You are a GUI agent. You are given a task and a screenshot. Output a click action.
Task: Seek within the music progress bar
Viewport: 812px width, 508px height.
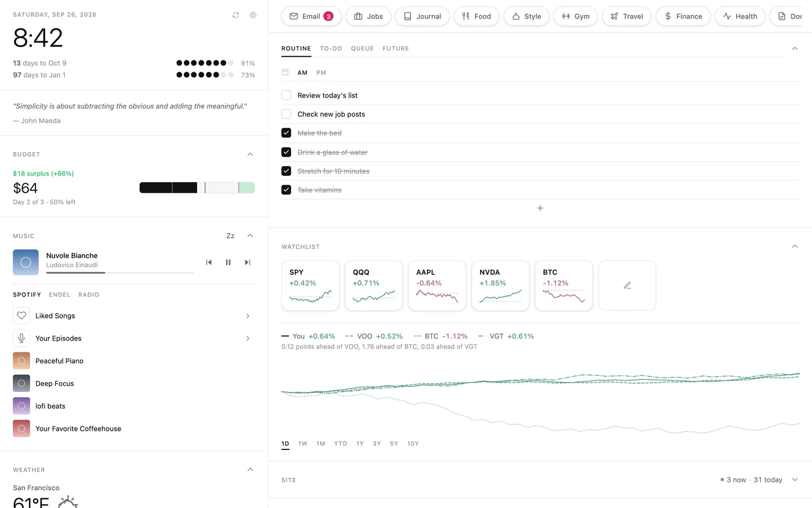click(x=120, y=272)
